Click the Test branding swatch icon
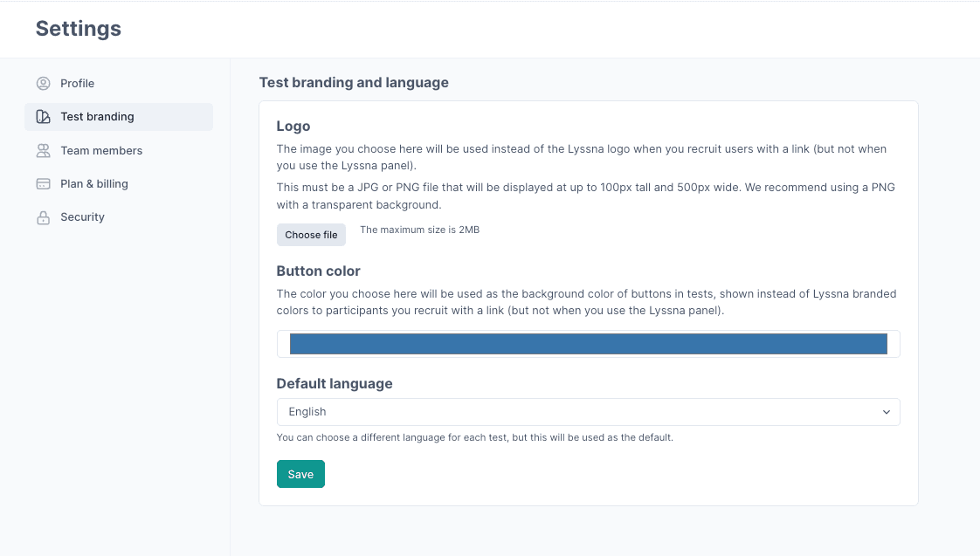The width and height of the screenshot is (980, 556). 43,117
